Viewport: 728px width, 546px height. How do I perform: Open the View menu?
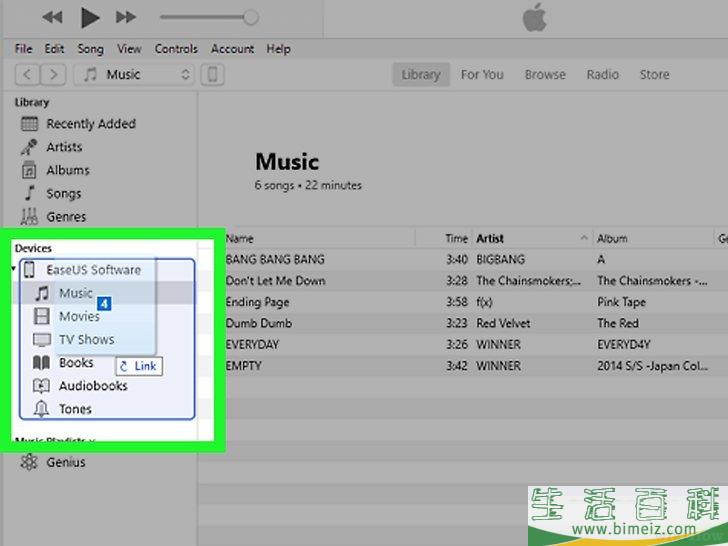(129, 49)
